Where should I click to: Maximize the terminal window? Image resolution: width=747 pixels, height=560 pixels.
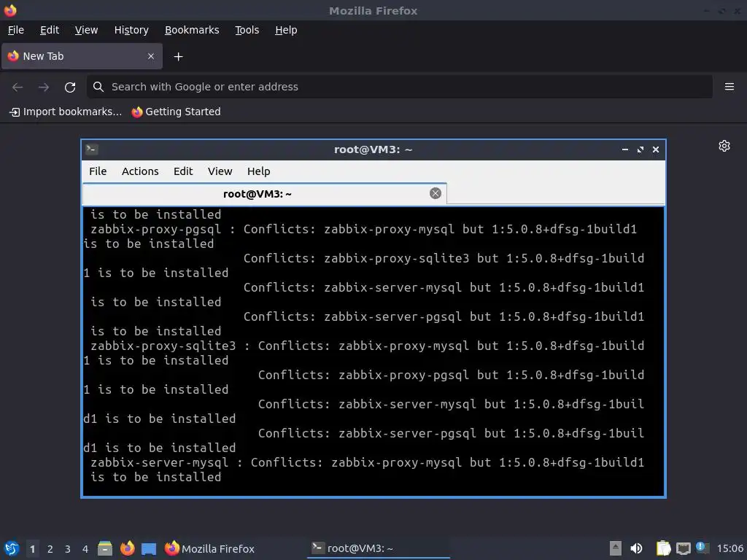[640, 149]
